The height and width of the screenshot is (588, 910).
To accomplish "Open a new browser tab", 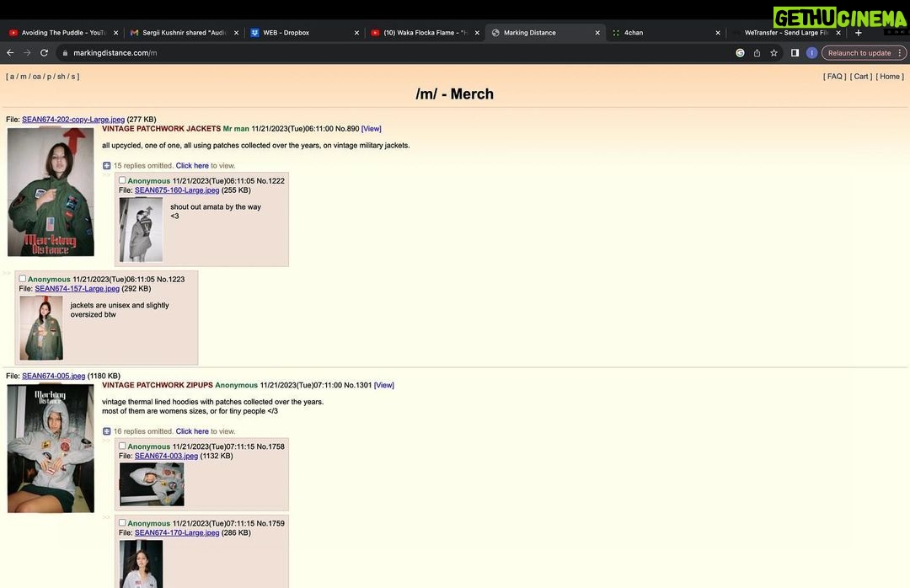I will (859, 33).
